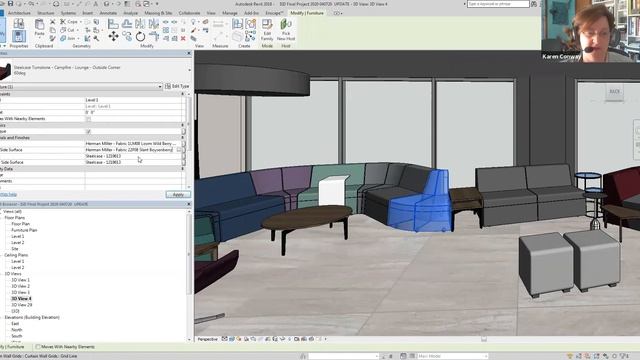
Task: Click the Mirror Pick Axis icon
Action: click(x=140, y=24)
